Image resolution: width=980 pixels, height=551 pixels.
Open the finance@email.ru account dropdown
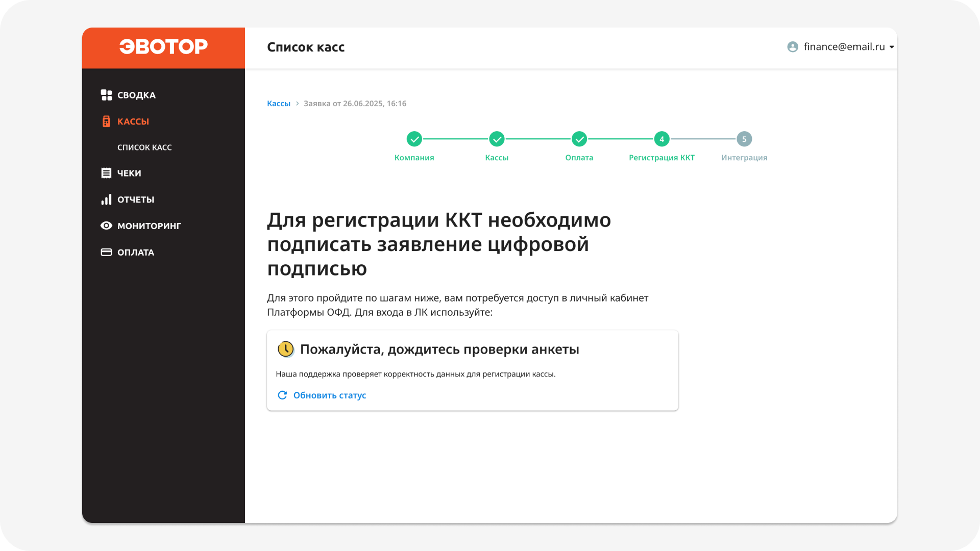[x=843, y=46]
